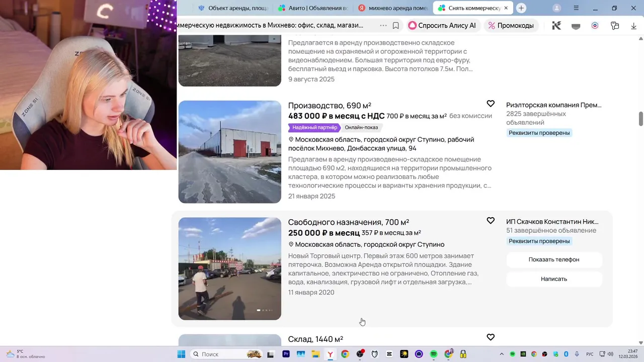Click the K extension icon in toolbar
644x362 pixels.
[556, 26]
